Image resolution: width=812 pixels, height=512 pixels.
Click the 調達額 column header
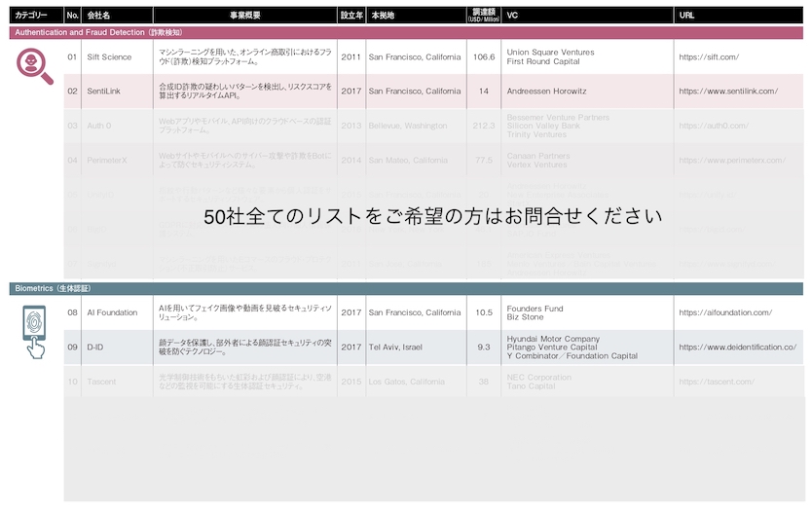pyautogui.click(x=484, y=15)
